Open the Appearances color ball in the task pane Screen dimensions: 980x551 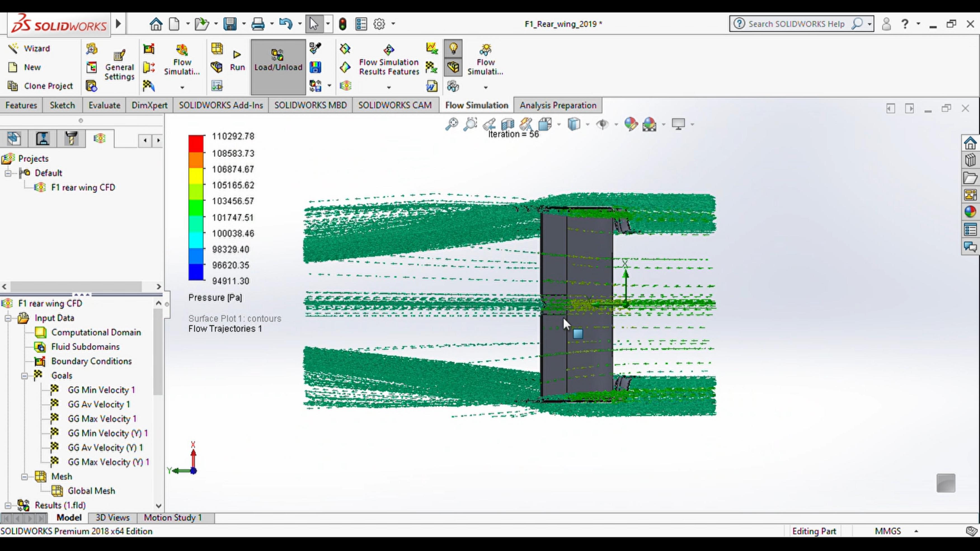pos(970,211)
